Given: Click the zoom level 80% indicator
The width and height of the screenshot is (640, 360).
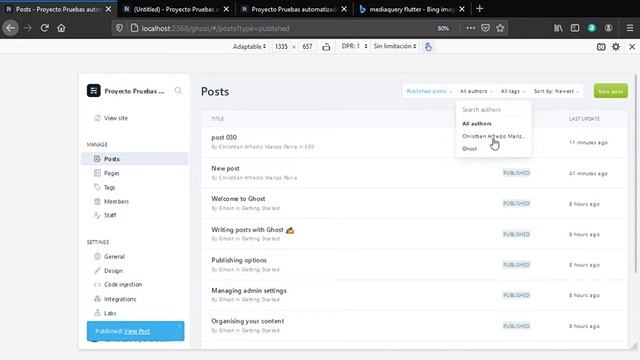Looking at the screenshot, I should click(x=443, y=29).
